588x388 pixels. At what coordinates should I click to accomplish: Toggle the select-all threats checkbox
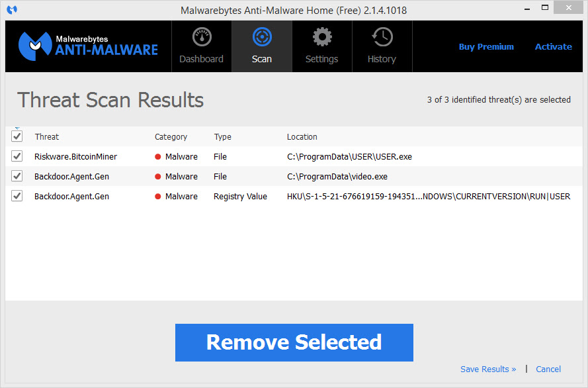[x=17, y=136]
